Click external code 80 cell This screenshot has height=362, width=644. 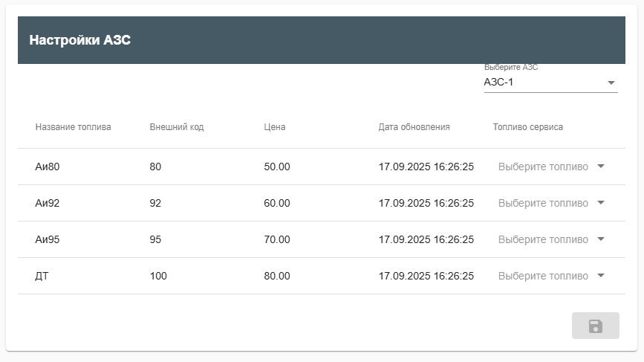pyautogui.click(x=155, y=167)
